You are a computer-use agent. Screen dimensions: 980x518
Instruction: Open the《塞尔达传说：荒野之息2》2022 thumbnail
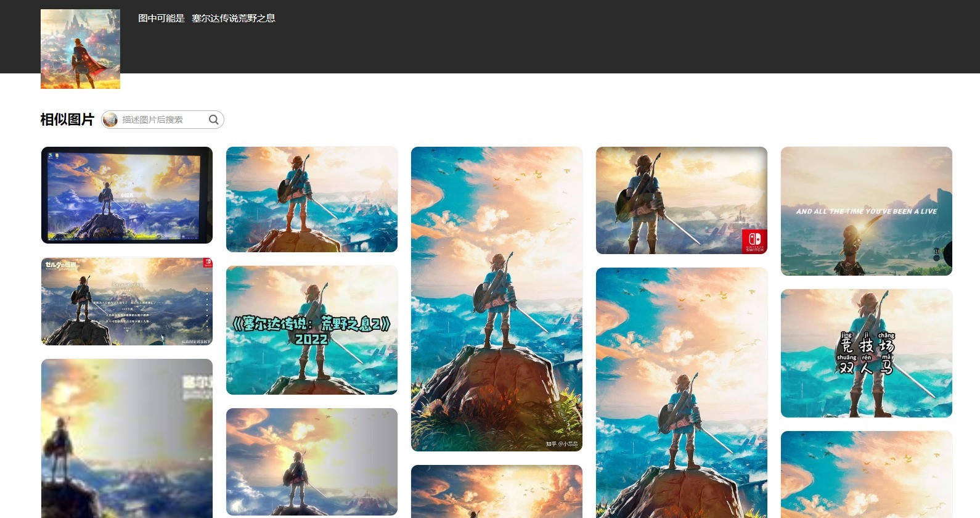312,330
